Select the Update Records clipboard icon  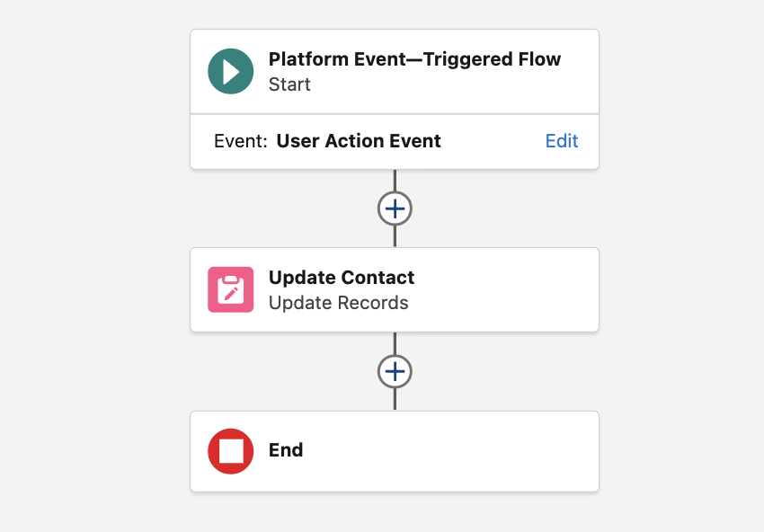point(231,289)
